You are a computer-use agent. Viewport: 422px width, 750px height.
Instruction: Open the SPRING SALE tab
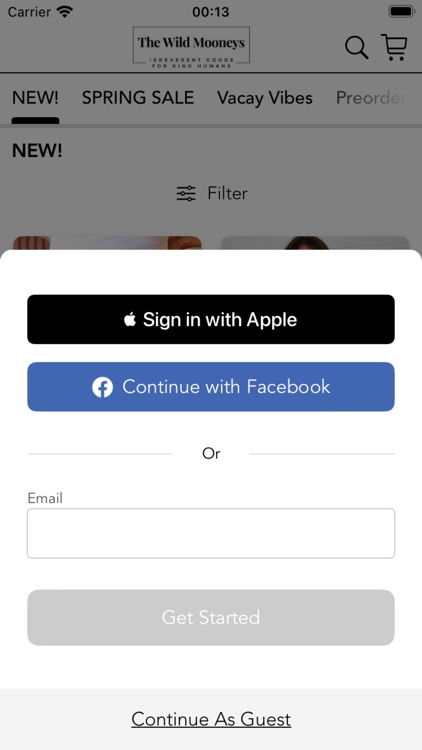click(x=138, y=98)
